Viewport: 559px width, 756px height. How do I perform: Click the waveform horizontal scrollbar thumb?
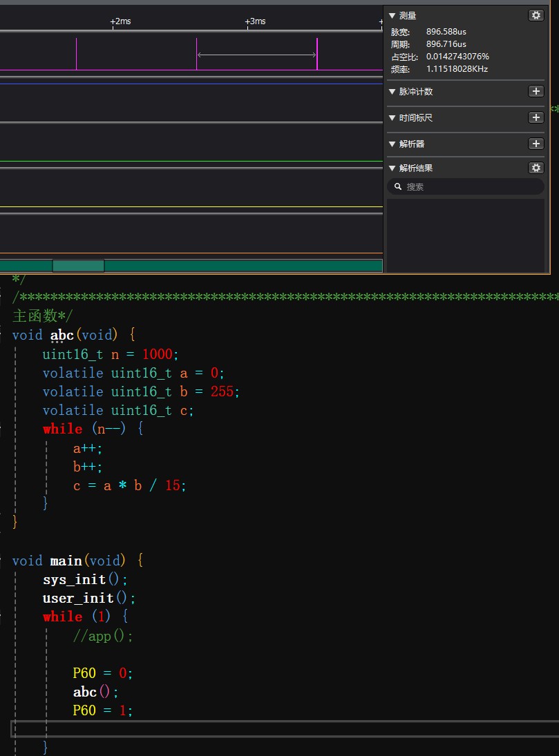[x=78, y=266]
